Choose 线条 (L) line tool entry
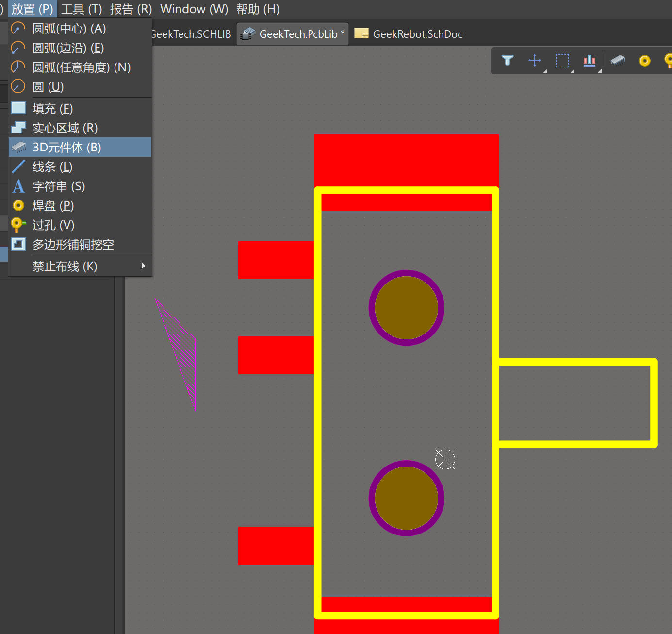Image resolution: width=672 pixels, height=634 pixels. click(x=52, y=167)
